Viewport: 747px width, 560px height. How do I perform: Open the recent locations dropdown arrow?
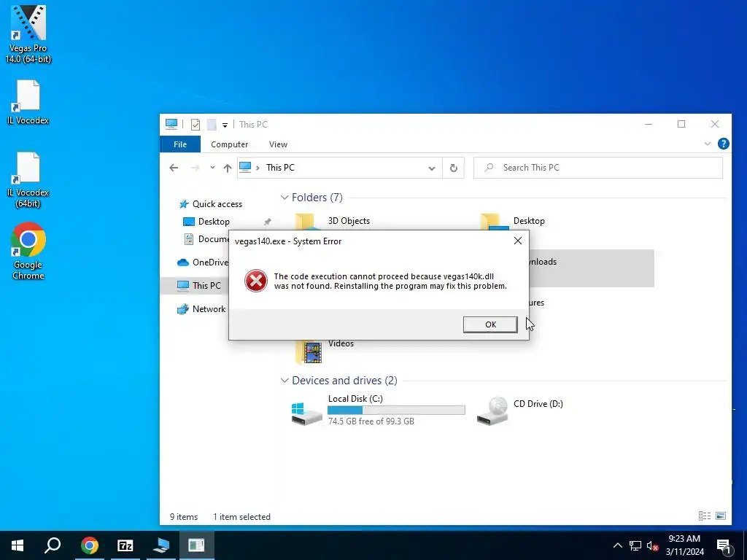212,168
